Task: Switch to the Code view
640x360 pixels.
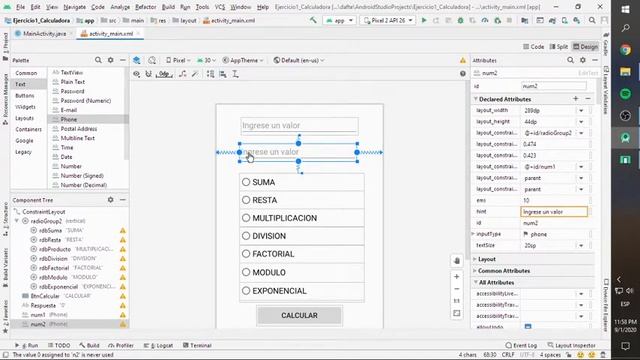Action: [x=534, y=47]
